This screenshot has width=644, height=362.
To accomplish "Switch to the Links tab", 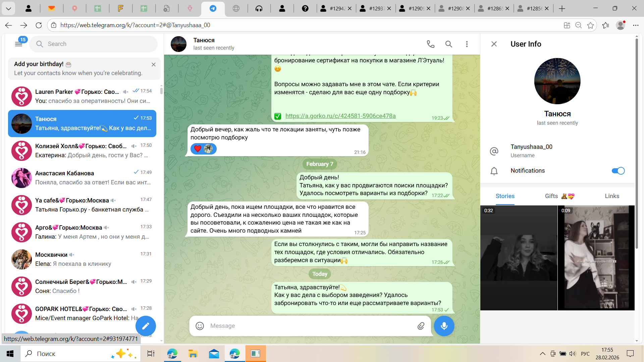I will coord(612,196).
